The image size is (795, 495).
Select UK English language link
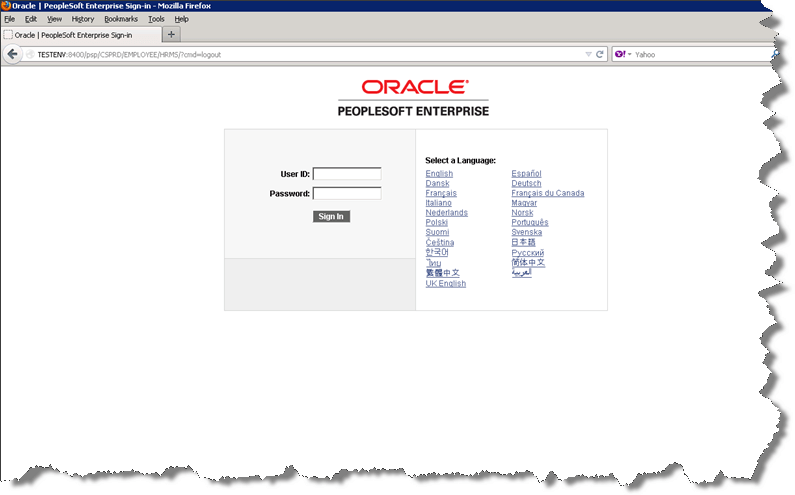click(446, 284)
